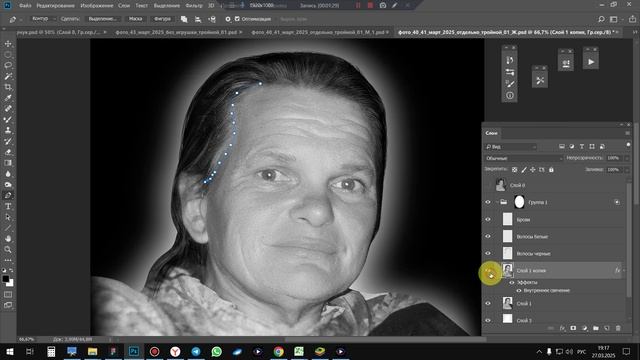Viewport: 640px width, 360px height.
Task: Open the path arrangement icon
Action: pos(212,19)
